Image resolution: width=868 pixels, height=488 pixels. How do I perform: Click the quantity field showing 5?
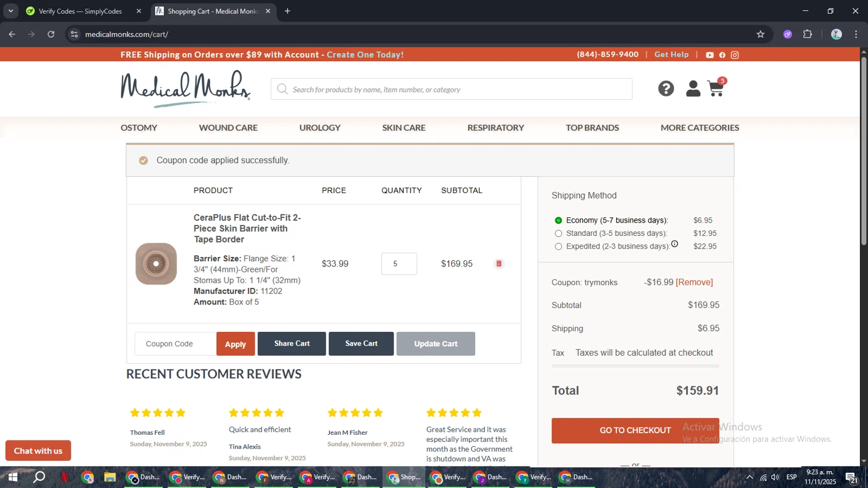(x=399, y=264)
